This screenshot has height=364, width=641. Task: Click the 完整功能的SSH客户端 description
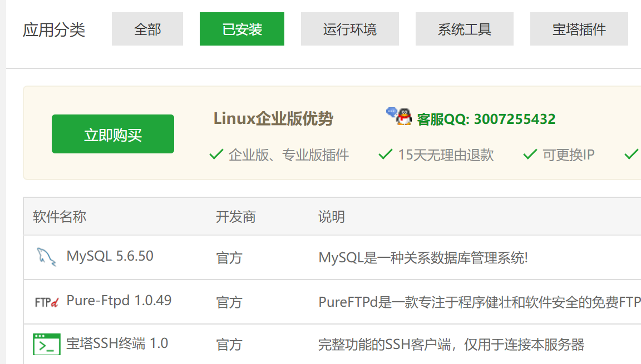point(451,345)
